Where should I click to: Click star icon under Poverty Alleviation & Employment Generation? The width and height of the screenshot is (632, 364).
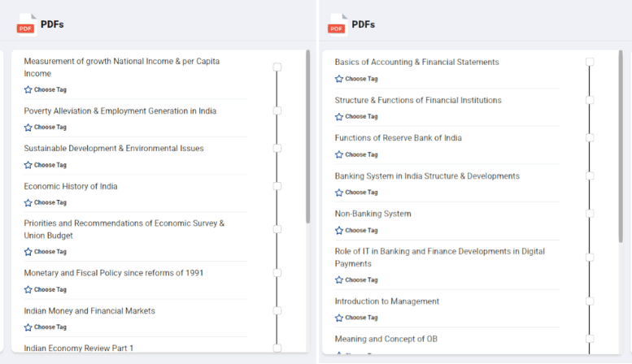[28, 128]
